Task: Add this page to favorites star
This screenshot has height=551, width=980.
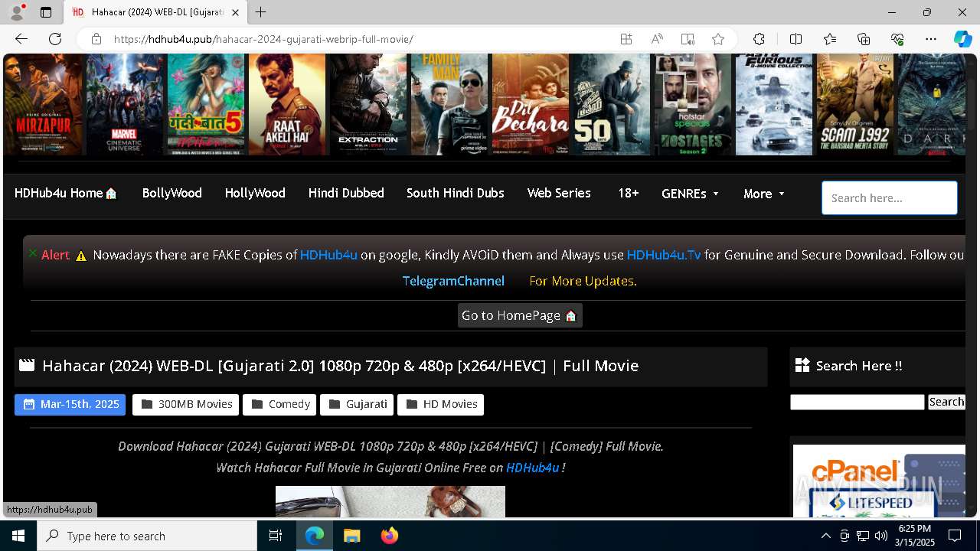Action: 718,39
